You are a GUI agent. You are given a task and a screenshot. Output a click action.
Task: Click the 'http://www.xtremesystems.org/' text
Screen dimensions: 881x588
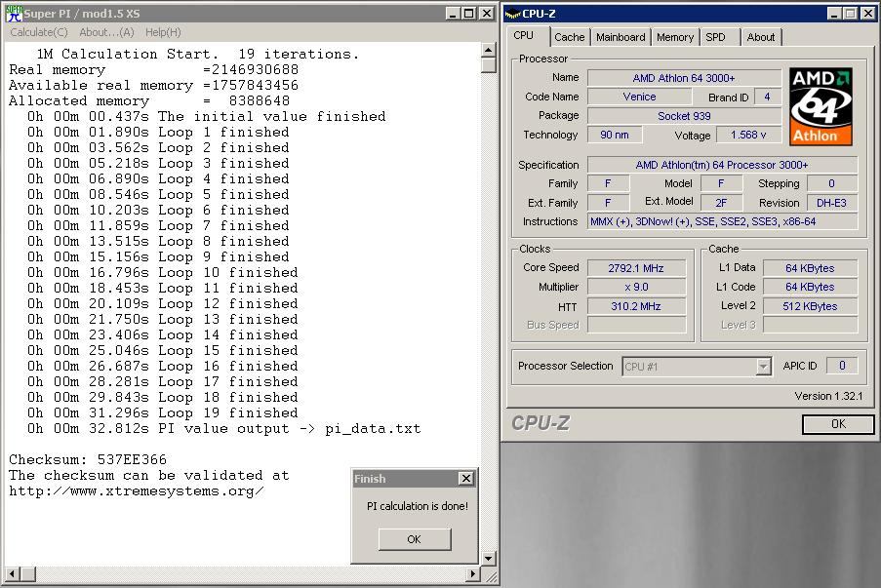[136, 490]
